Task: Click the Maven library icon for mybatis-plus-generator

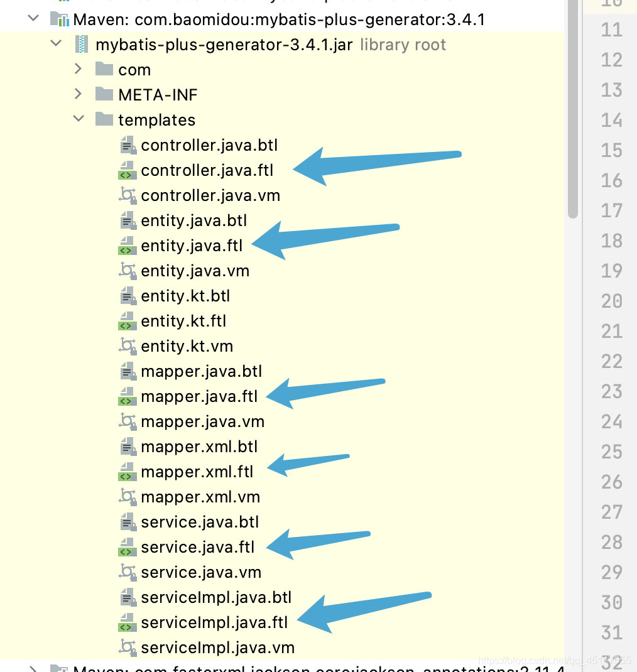Action: click(x=60, y=19)
